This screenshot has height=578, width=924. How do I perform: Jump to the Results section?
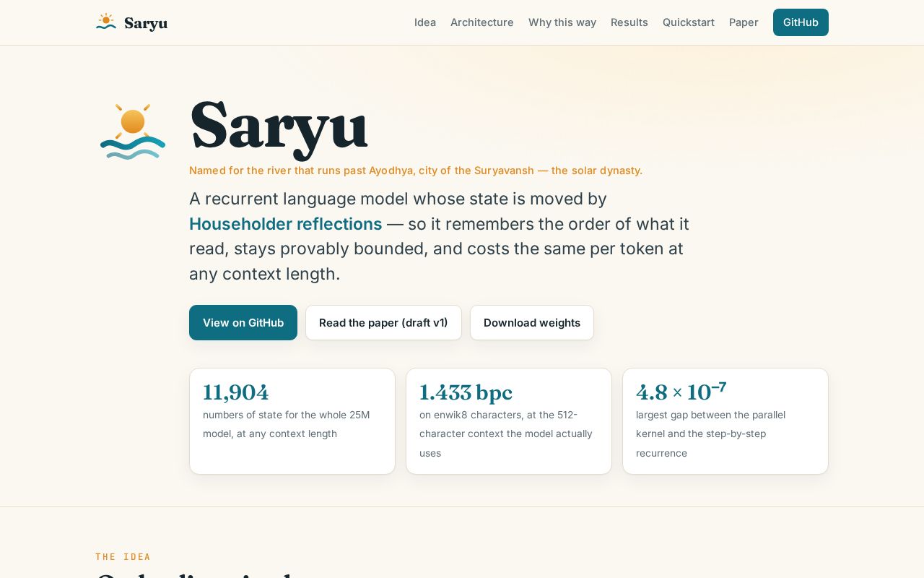(x=629, y=22)
